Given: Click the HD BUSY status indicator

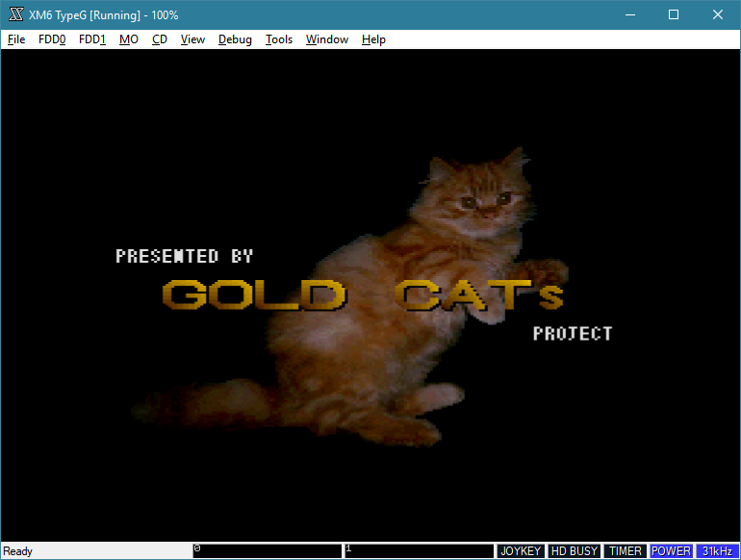Looking at the screenshot, I should [574, 551].
